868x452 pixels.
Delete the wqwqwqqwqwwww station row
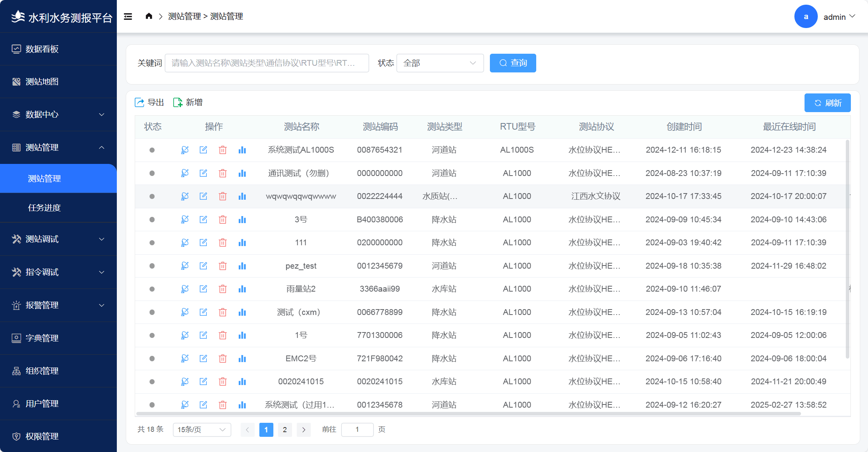(223, 196)
